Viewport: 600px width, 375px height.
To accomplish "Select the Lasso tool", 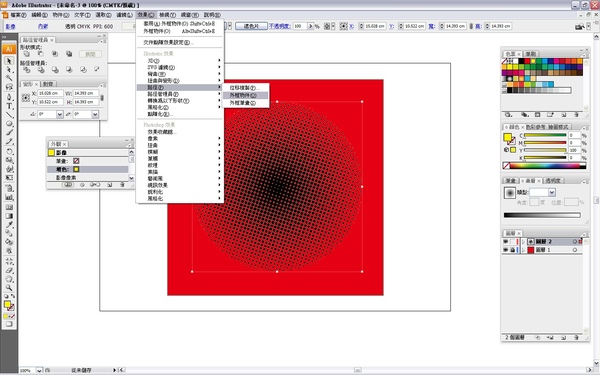I will point(9,87).
